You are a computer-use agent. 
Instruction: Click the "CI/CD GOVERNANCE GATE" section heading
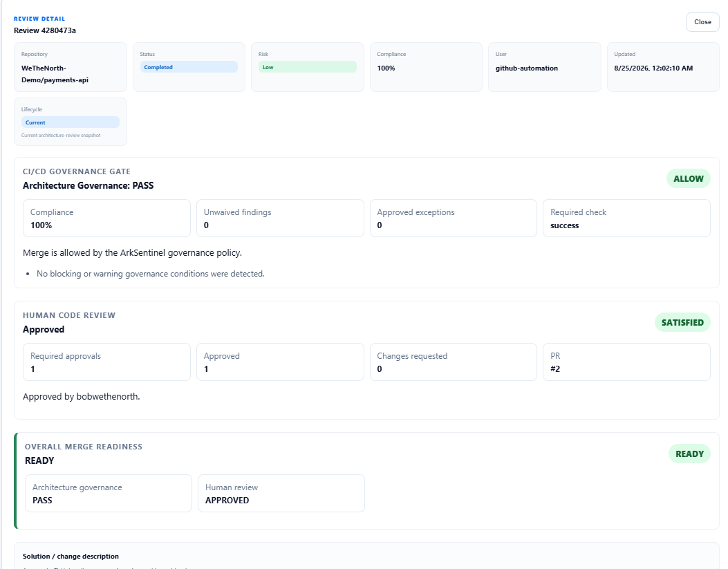tap(77, 171)
